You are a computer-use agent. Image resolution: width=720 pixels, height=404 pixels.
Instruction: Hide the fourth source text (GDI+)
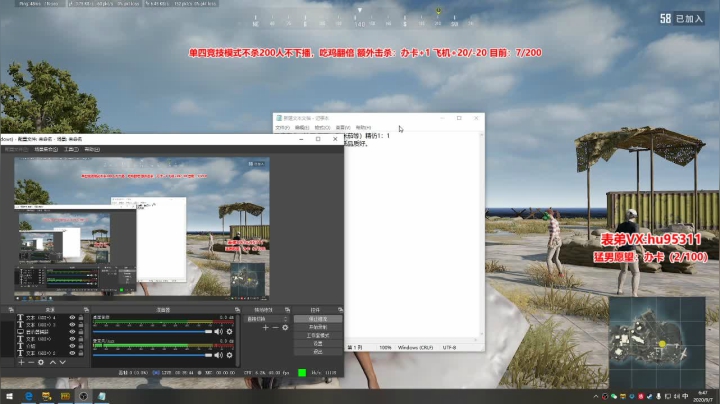72,339
